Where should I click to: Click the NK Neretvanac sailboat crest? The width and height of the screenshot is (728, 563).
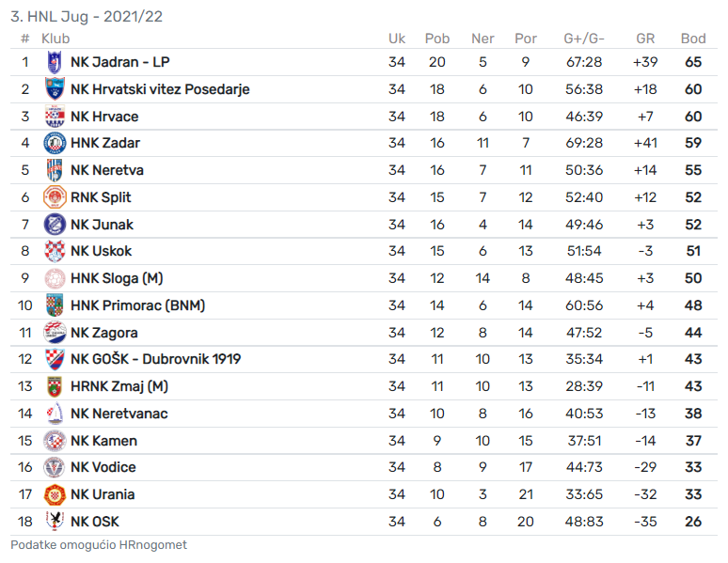pos(55,414)
